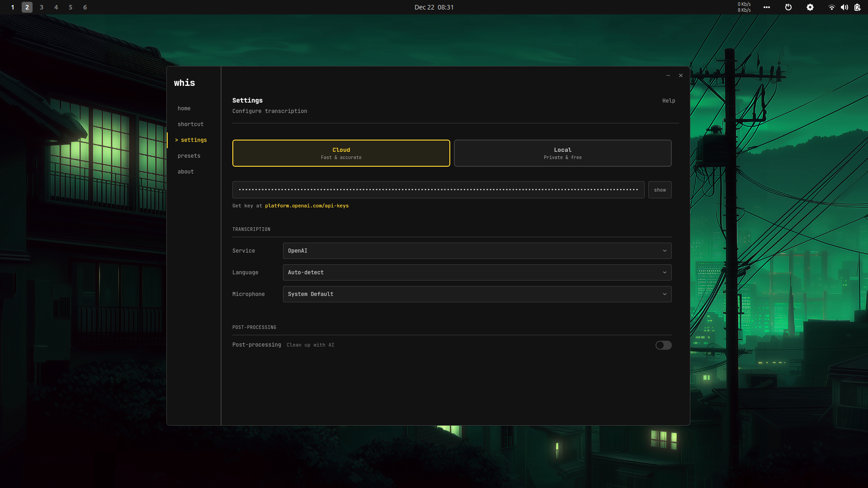Viewport: 868px width, 488px height.
Task: View the presets section
Action: click(x=189, y=155)
